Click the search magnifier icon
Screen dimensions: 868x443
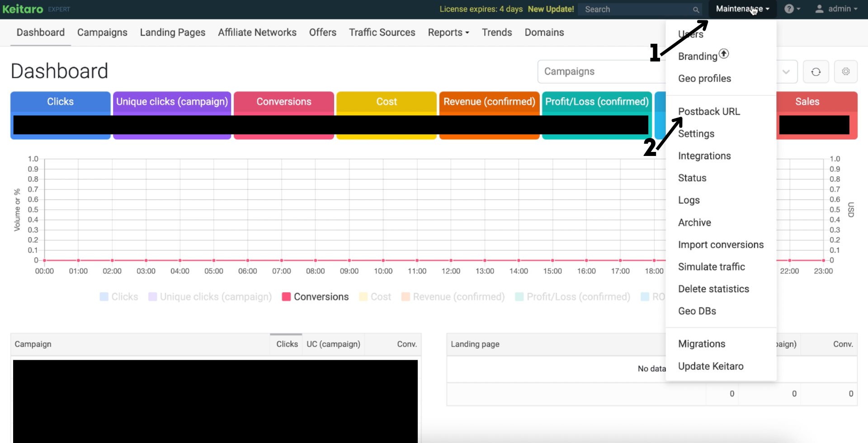click(696, 9)
